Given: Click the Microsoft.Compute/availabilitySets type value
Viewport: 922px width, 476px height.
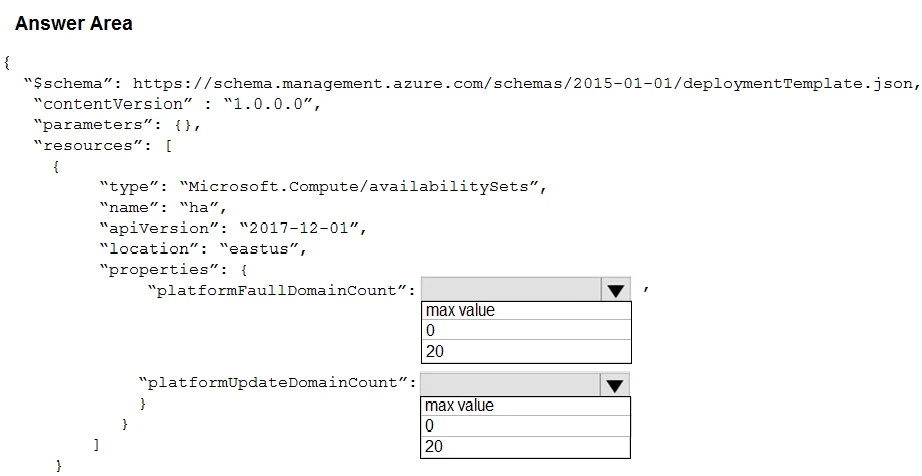Looking at the screenshot, I should tap(364, 187).
